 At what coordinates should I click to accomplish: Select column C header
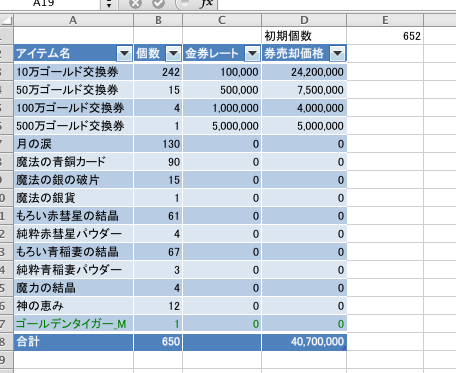tap(222, 20)
